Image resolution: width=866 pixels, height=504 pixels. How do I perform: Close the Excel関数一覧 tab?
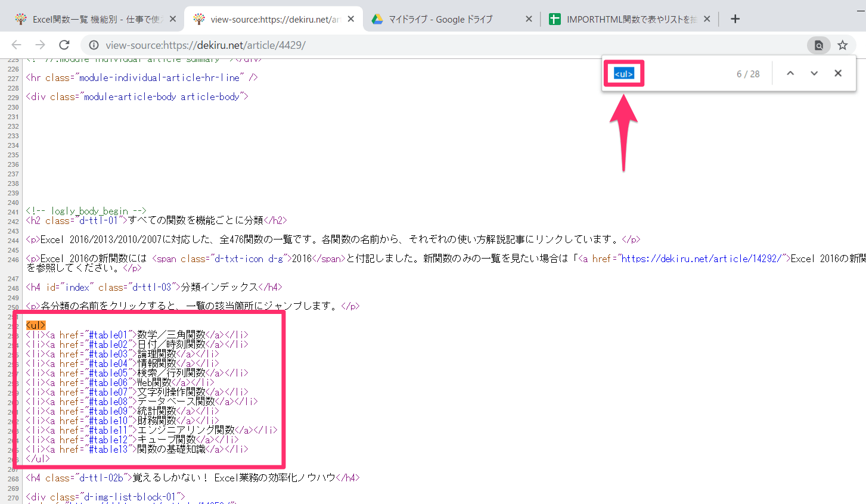pos(173,19)
